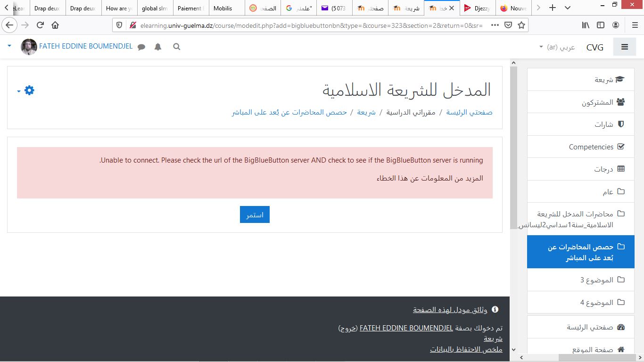Click the browser address bar URL
Screen dimensions: 644x362
[311, 25]
